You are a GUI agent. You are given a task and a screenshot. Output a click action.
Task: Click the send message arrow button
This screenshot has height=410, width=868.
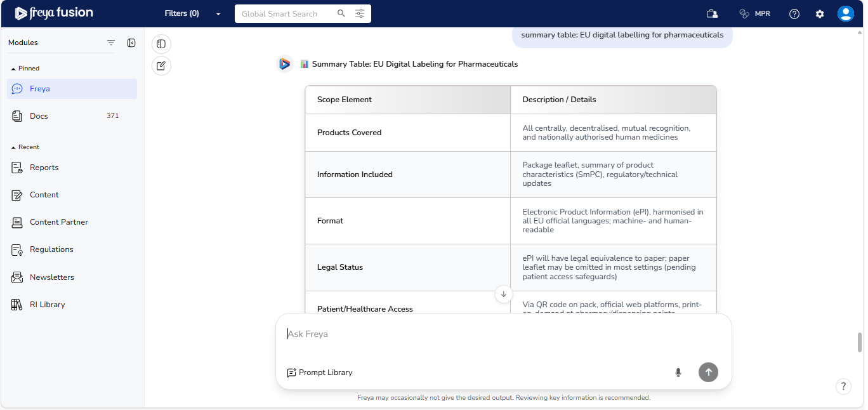(708, 373)
